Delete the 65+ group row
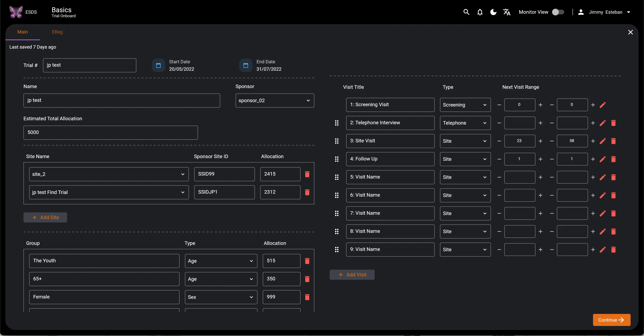The width and height of the screenshot is (644, 336). 307,279
